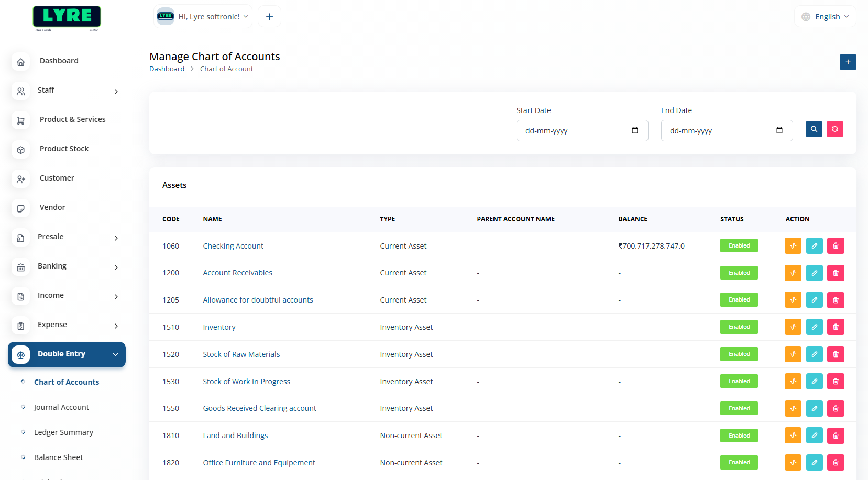
Task: Open the Checking Account link
Action: pyautogui.click(x=233, y=246)
